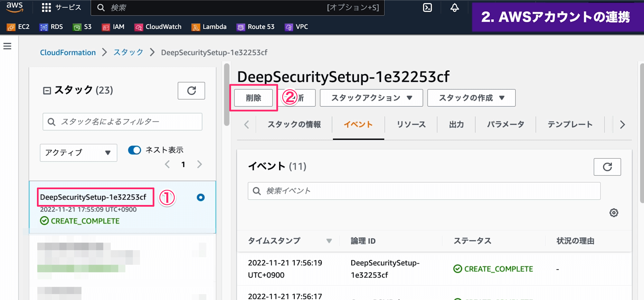This screenshot has height=300, width=644.
Task: Click stack creation time 17:55:09 text
Action: 88,210
